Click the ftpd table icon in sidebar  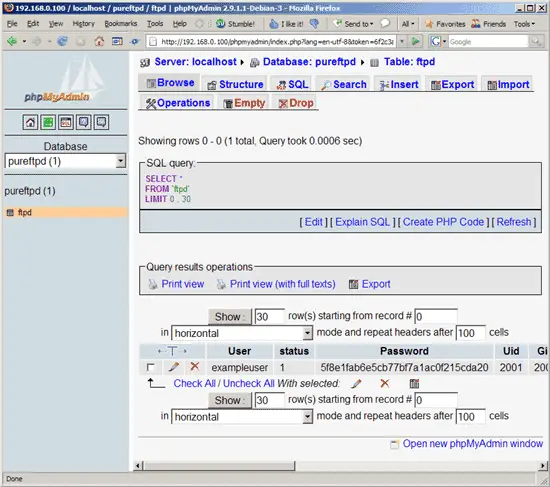[x=10, y=212]
